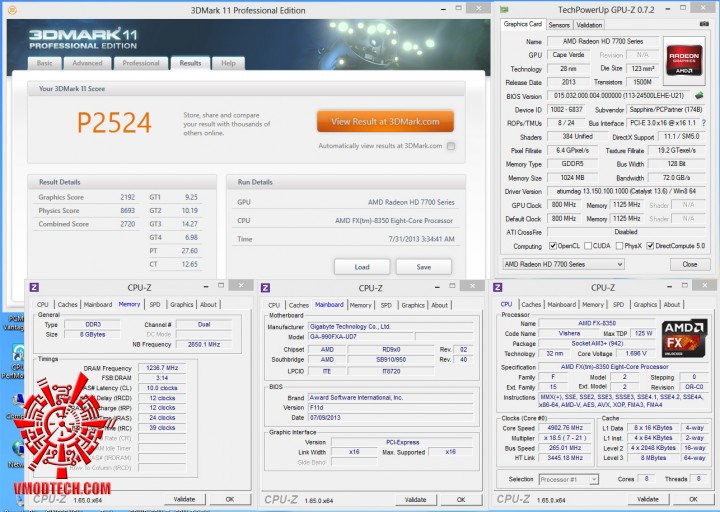Click the Core Voltage value field
The height and width of the screenshot is (512, 720).
[636, 354]
